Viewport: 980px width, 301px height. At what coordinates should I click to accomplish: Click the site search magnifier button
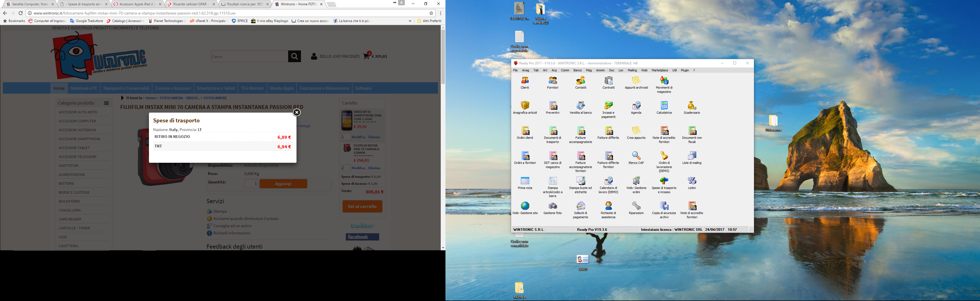pyautogui.click(x=295, y=56)
